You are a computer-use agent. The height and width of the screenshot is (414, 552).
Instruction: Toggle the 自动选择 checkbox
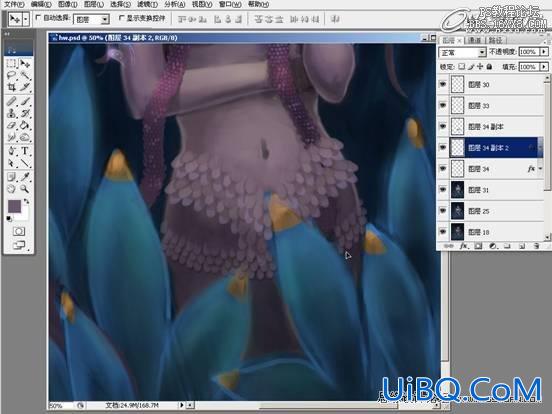click(38, 17)
